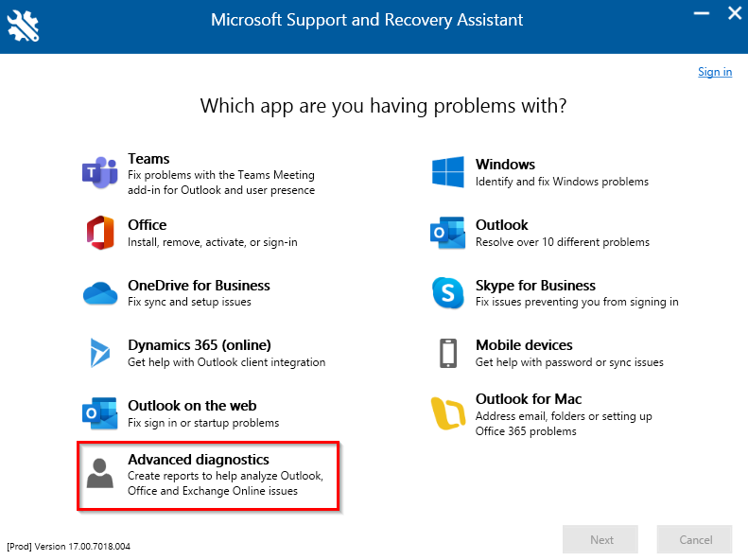Select the Advanced diagnostics heading
This screenshot has height=560, width=748.
point(198,460)
